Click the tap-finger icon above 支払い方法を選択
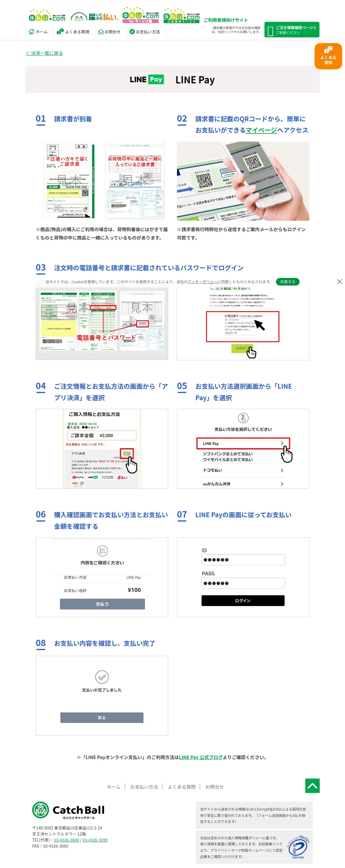The height and width of the screenshot is (868, 345). (243, 418)
